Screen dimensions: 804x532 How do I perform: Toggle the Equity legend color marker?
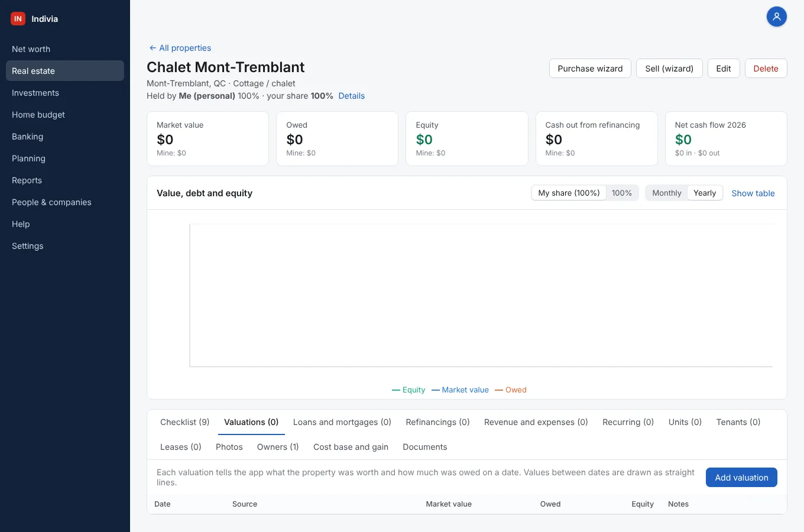[x=396, y=390]
